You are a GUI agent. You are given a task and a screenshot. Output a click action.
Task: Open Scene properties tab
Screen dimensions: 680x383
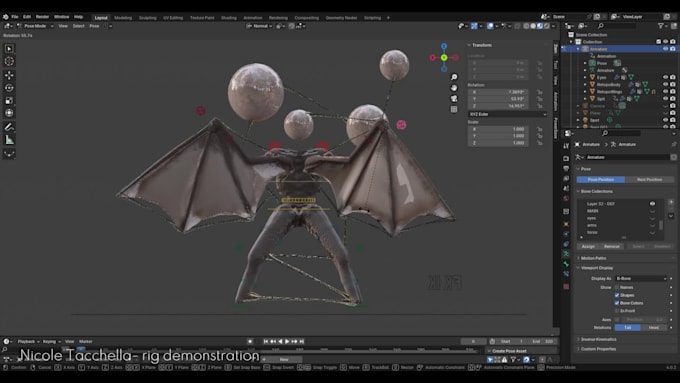[x=566, y=188]
